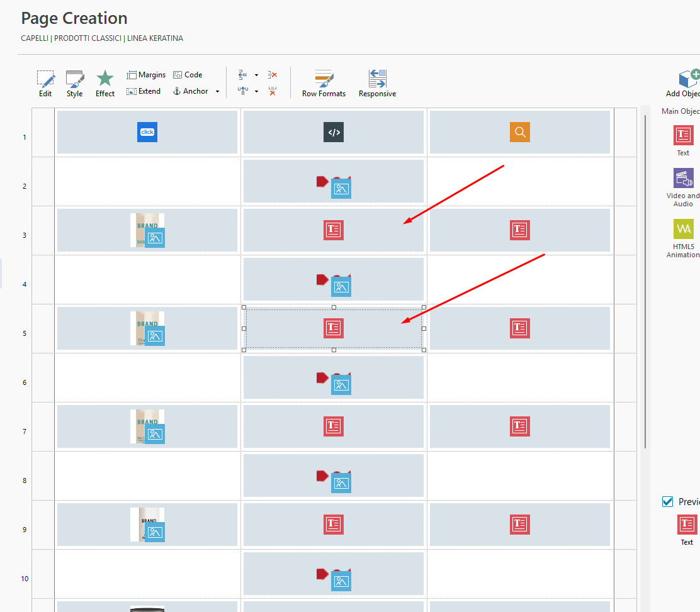Select the brand image in row 9

click(x=147, y=525)
